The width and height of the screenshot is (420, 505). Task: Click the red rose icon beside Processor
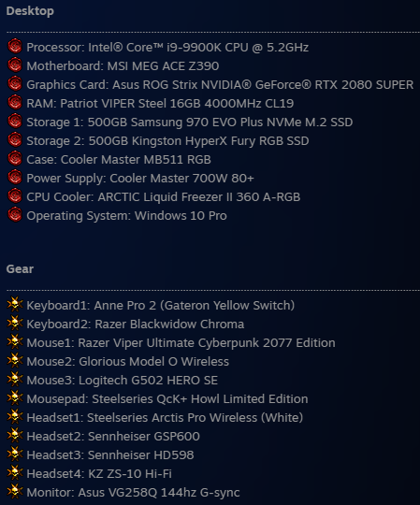[x=15, y=46]
